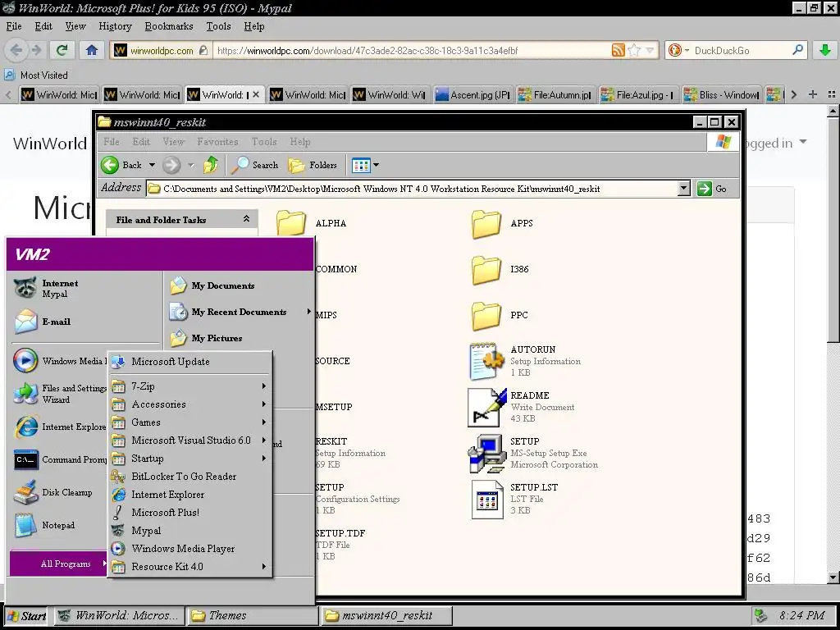Run Disk Cleanup from the Start menu
This screenshot has height=630, width=840.
click(x=60, y=492)
